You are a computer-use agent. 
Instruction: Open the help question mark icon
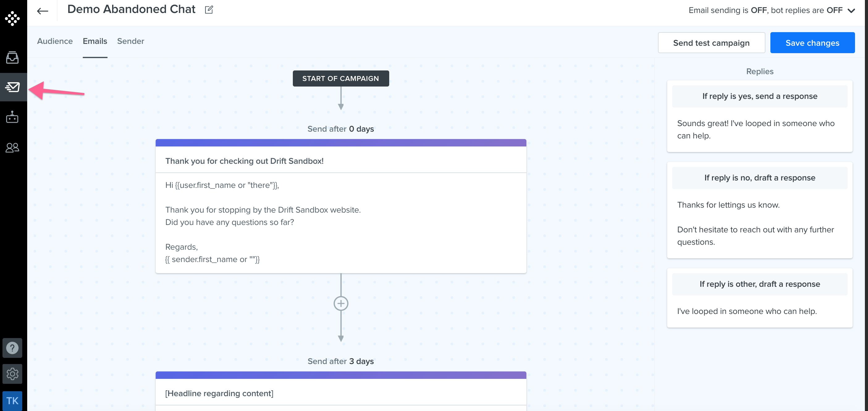(x=12, y=348)
